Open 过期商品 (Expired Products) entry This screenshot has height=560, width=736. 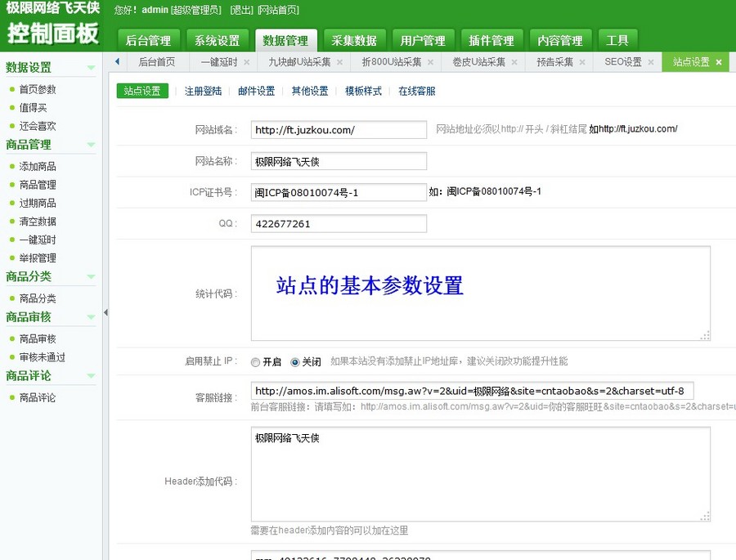38,203
